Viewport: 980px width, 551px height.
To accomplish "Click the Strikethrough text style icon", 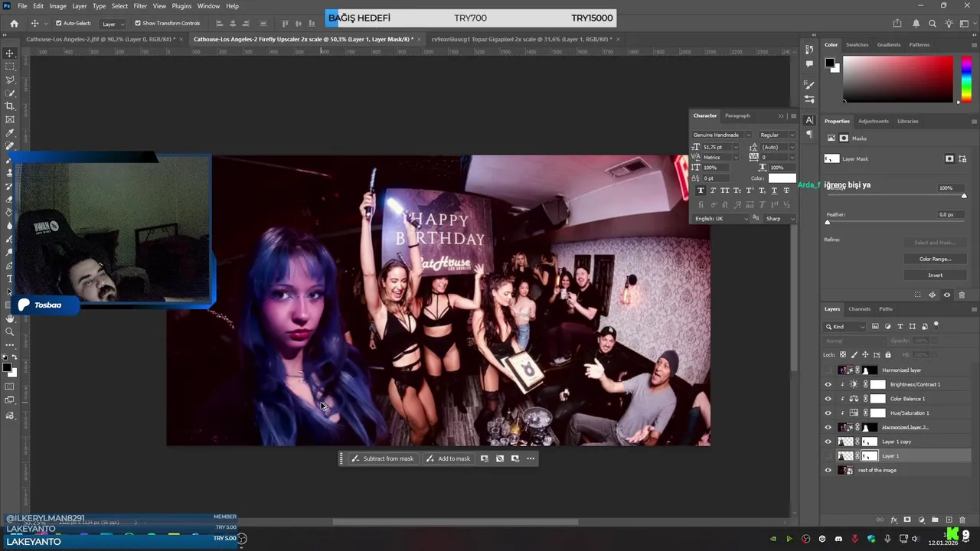I will 786,191.
